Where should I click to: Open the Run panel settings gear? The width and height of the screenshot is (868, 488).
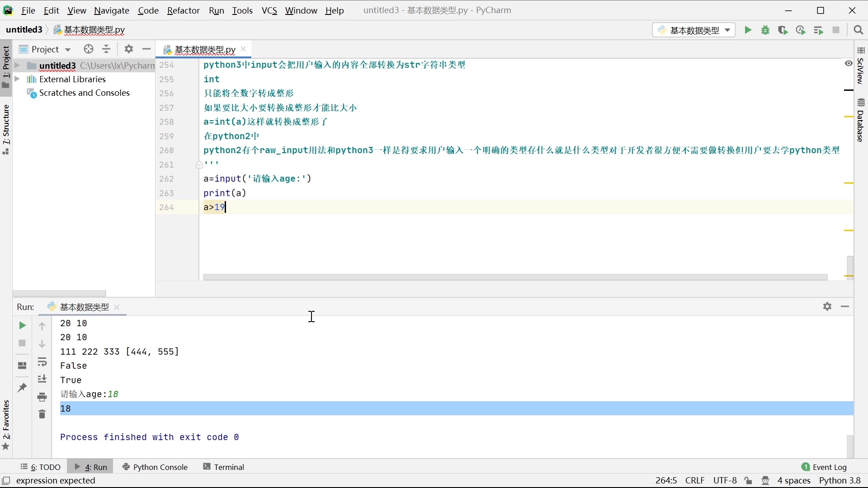coord(827,306)
